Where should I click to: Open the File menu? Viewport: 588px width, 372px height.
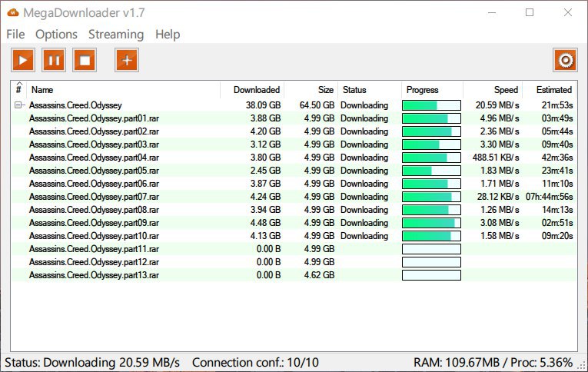pos(15,35)
